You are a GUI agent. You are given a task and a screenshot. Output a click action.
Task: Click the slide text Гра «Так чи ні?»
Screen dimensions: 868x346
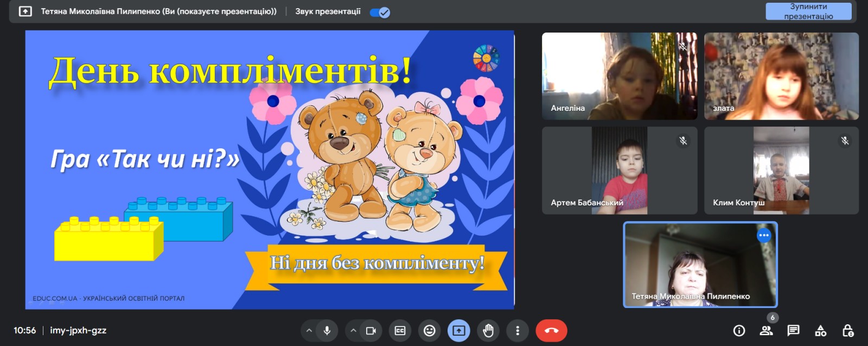[145, 159]
